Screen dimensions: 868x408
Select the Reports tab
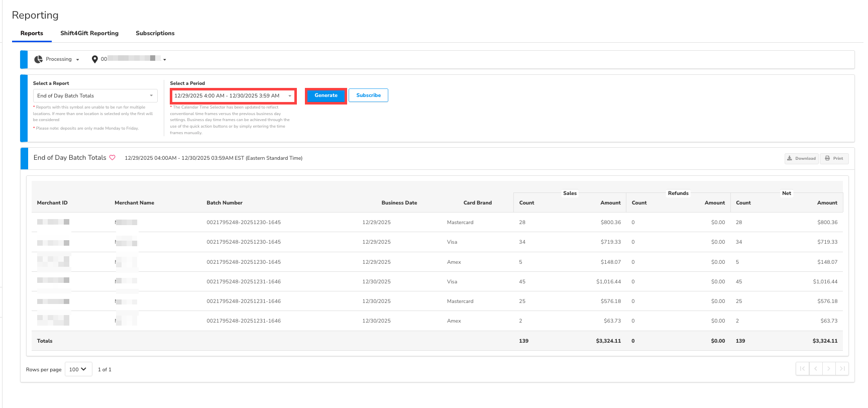tap(32, 33)
